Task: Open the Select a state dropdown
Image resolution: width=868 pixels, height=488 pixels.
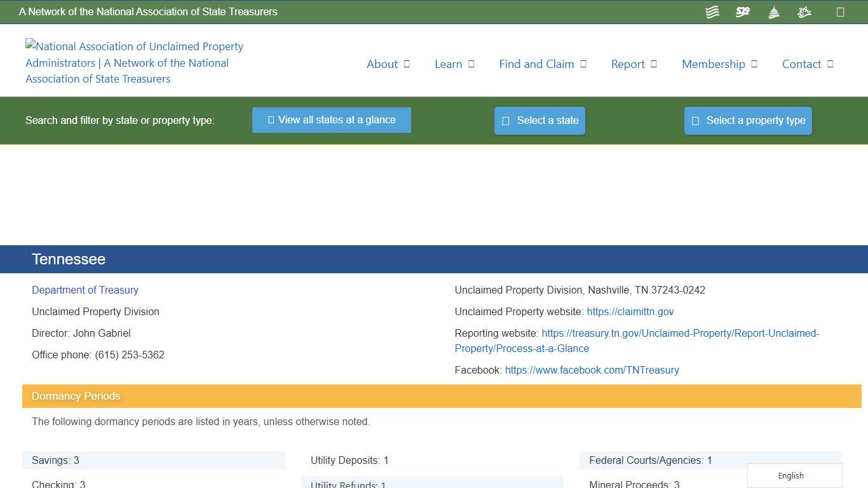Action: pyautogui.click(x=539, y=120)
